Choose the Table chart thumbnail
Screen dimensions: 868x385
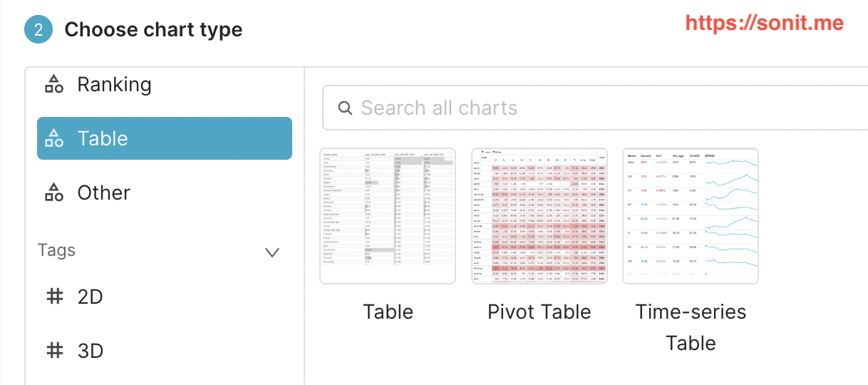(388, 216)
